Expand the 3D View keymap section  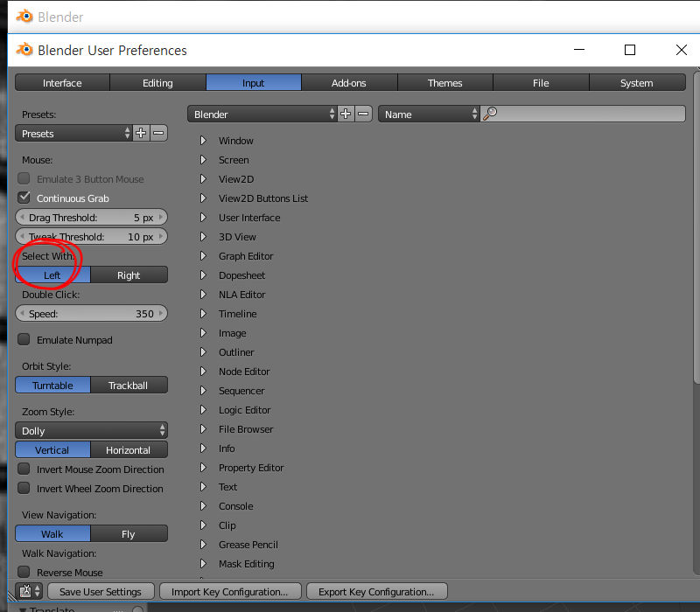tap(203, 236)
